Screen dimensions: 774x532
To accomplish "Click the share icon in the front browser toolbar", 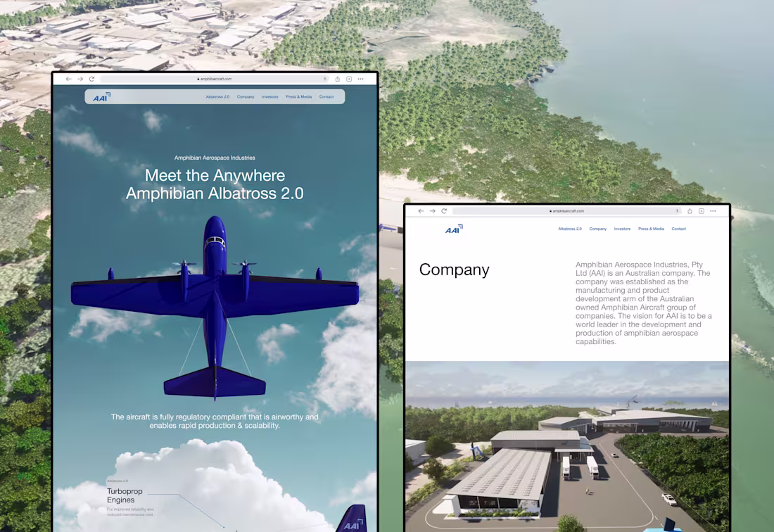I will pos(338,79).
